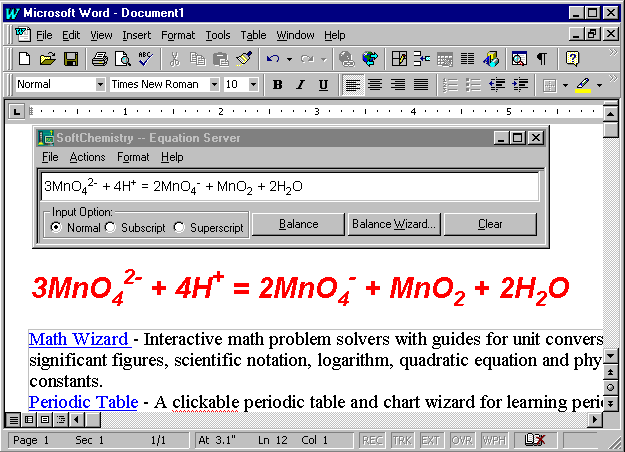
Task: Paste from clipboard
Action: 220,59
